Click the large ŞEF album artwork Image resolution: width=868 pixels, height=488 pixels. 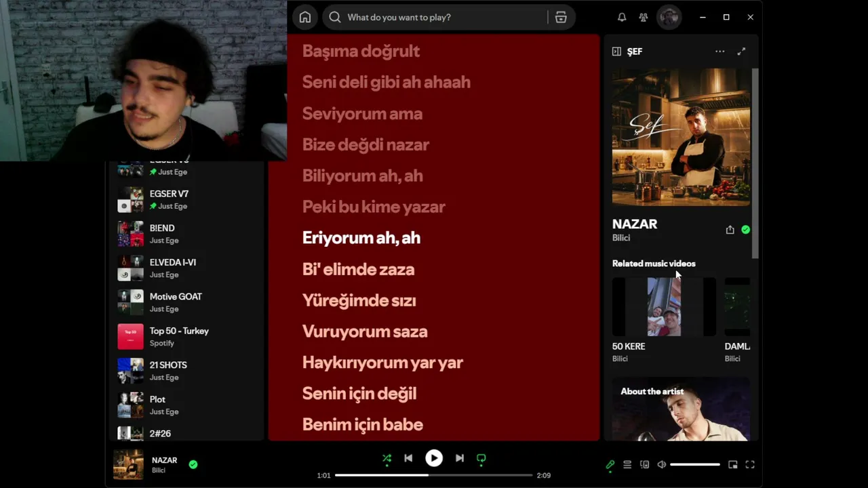[681, 136]
